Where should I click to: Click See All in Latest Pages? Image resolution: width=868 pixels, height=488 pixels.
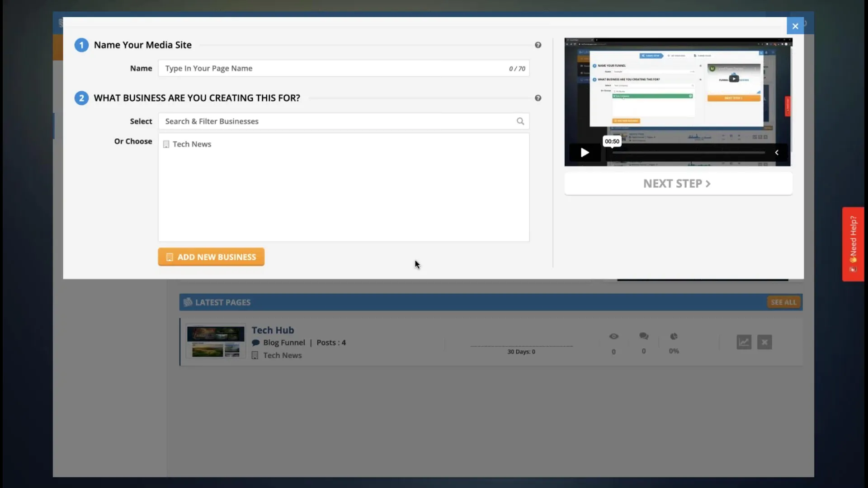pyautogui.click(x=783, y=302)
